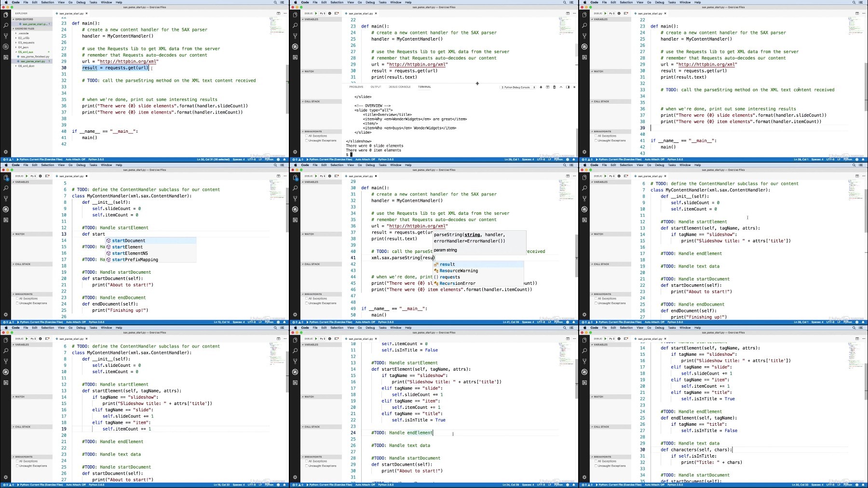The width and height of the screenshot is (868, 488).
Task: Click Manage gear in the Explorer-sidebar window
Action: click(6, 152)
